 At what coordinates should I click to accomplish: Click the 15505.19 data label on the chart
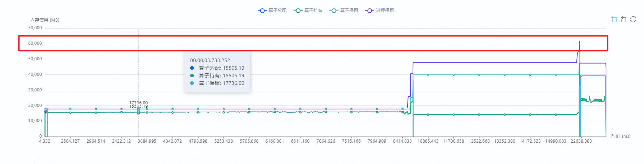138,106
